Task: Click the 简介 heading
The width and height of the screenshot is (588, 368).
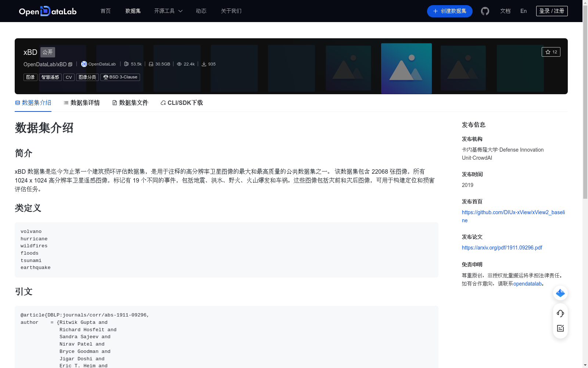Action: 24,153
